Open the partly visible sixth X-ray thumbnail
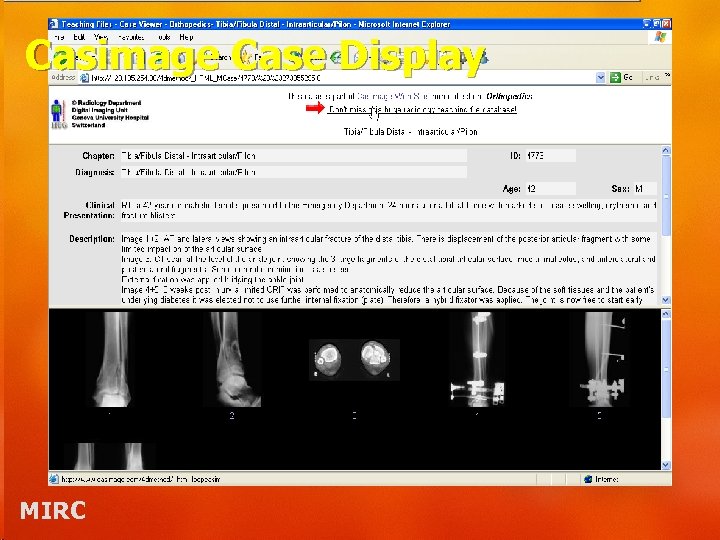 tap(109, 456)
